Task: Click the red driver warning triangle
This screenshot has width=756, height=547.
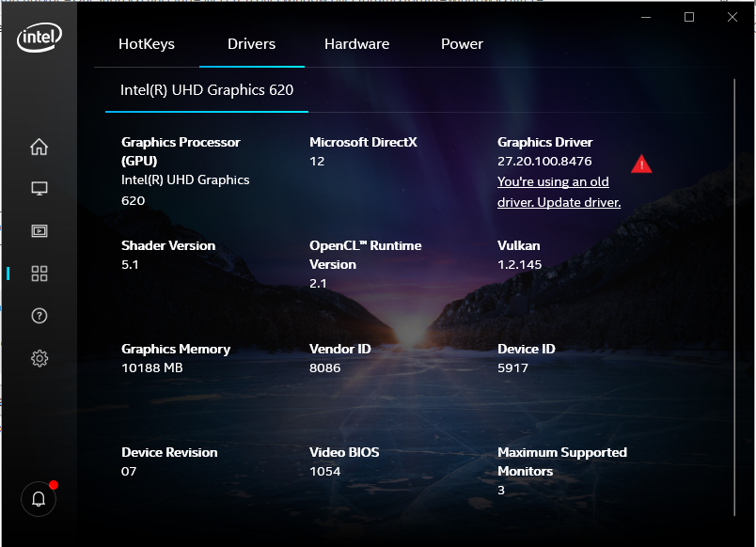Action: [x=641, y=164]
